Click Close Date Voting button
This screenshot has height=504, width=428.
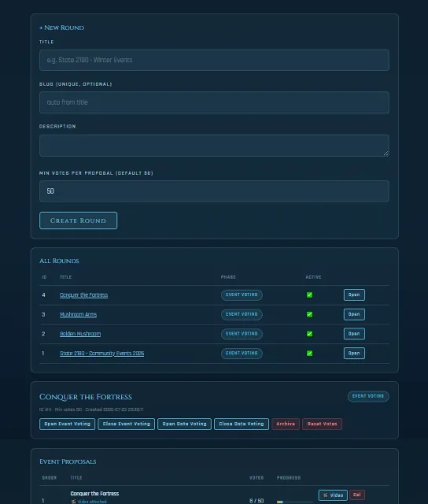click(241, 424)
